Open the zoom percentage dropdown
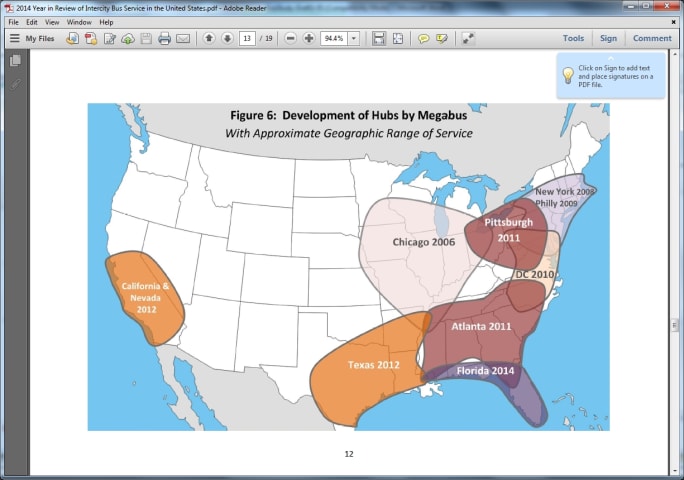The height and width of the screenshot is (480, 684). (x=354, y=39)
